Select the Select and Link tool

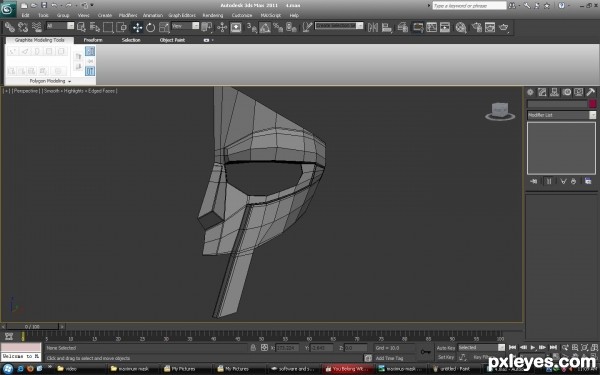pos(10,27)
